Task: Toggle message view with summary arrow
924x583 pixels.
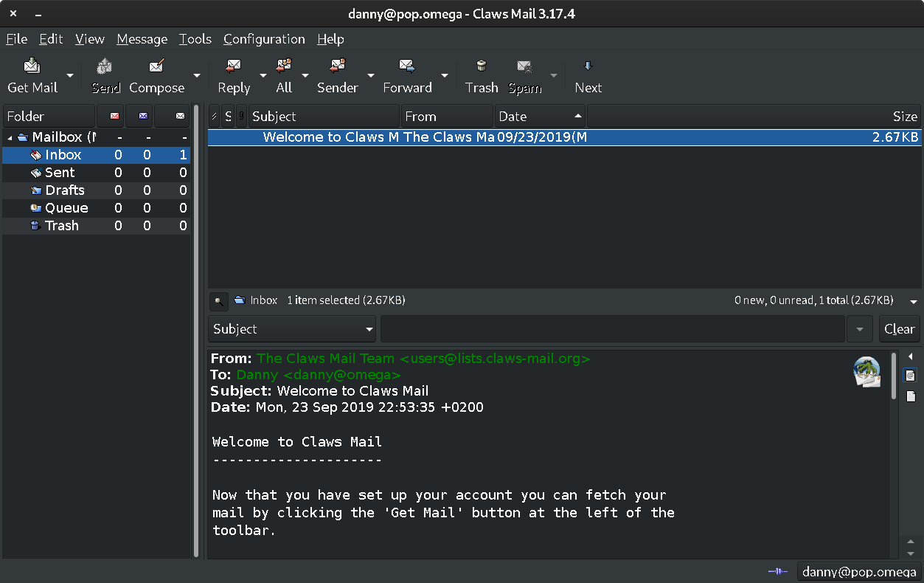Action: (x=914, y=302)
